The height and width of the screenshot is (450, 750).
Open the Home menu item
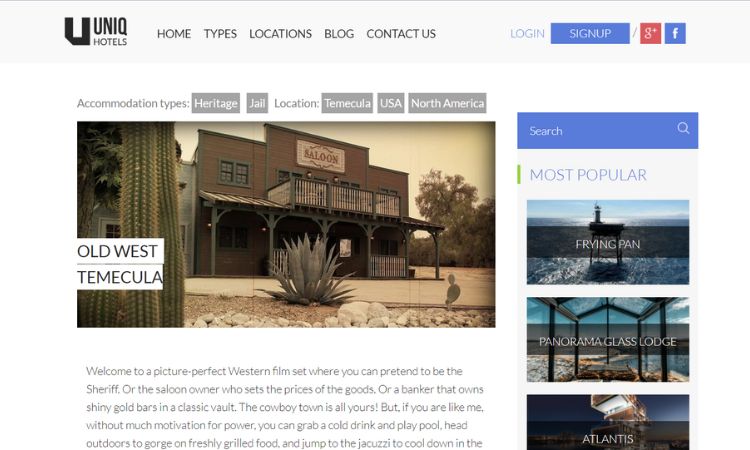[174, 34]
